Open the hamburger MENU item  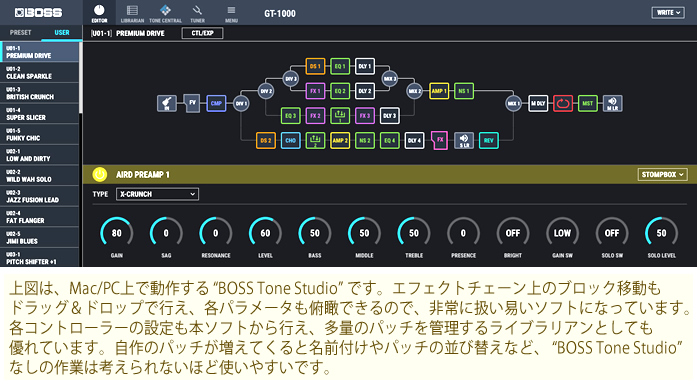pyautogui.click(x=231, y=13)
